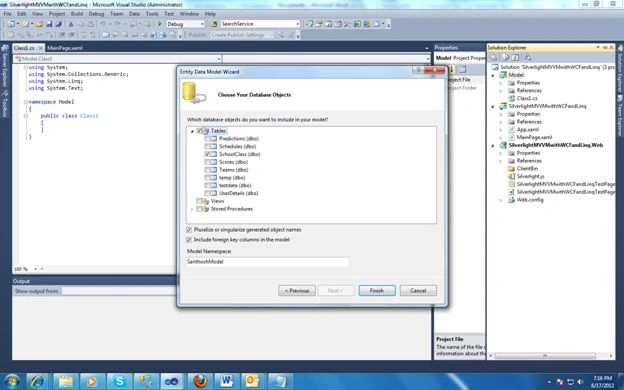Screen dimensions: 624x390
Task: Click the Finish button in wizard
Action: [x=377, y=291]
